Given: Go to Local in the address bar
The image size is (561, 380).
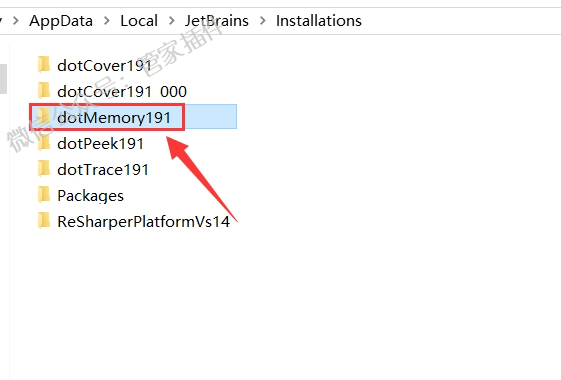Looking at the screenshot, I should pos(139,21).
